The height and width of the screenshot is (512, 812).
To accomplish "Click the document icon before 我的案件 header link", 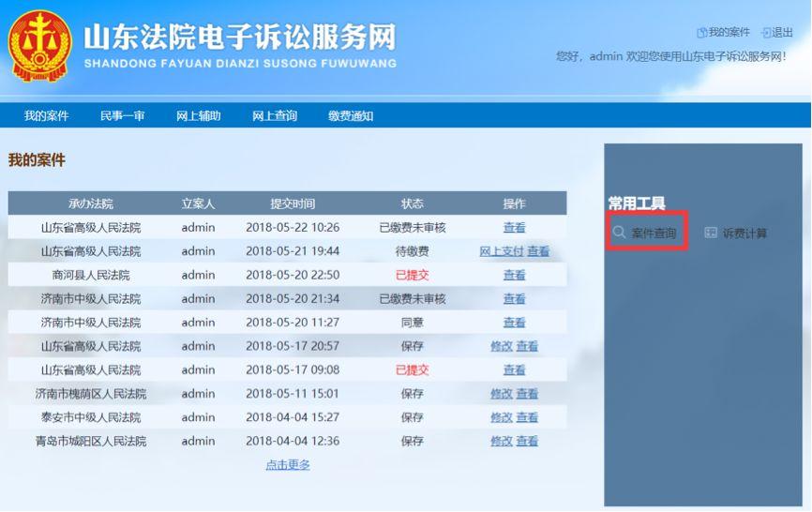I will tap(701, 33).
